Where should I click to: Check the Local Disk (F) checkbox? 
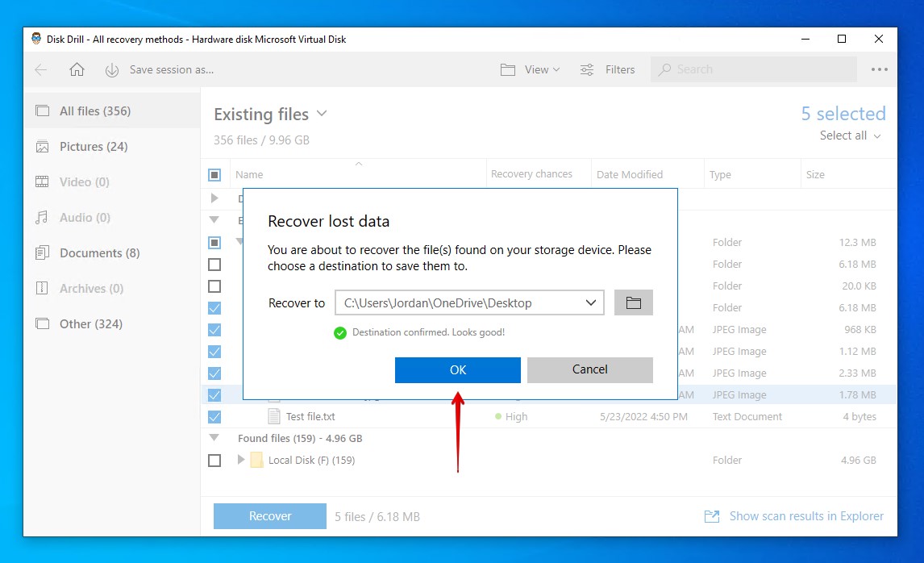pyautogui.click(x=214, y=461)
